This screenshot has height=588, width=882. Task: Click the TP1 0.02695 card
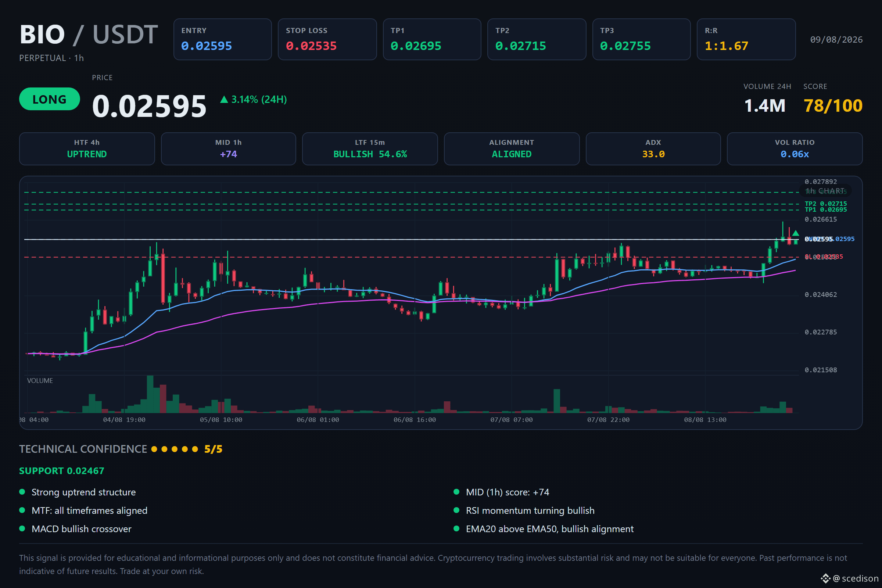pos(432,39)
